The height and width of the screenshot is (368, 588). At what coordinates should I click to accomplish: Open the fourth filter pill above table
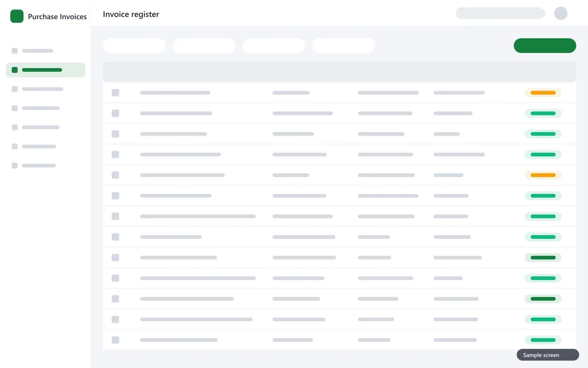pyautogui.click(x=344, y=46)
